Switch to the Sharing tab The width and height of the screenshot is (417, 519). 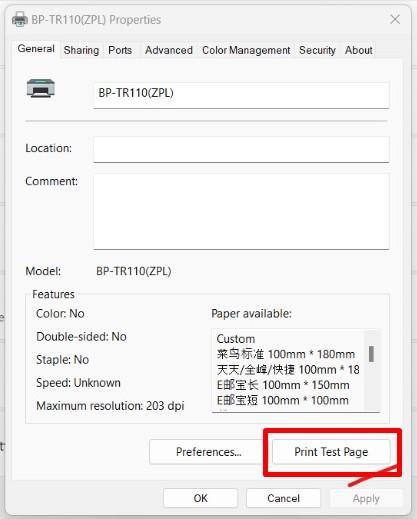pos(81,50)
